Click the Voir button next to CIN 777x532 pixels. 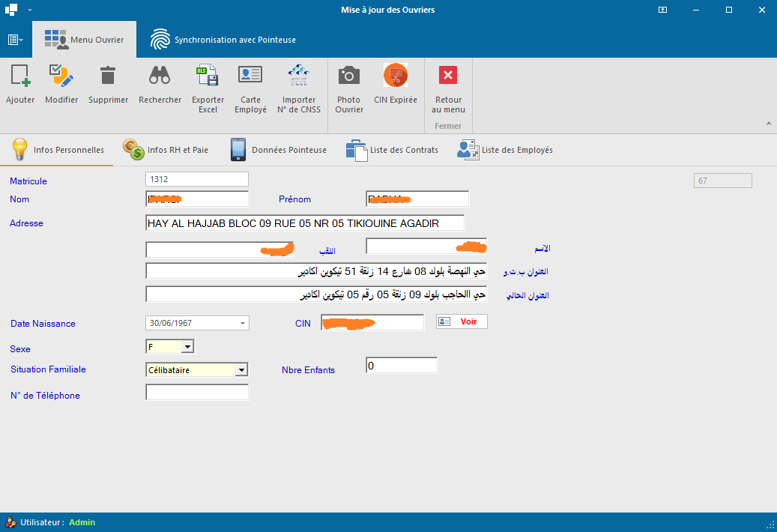pyautogui.click(x=462, y=321)
